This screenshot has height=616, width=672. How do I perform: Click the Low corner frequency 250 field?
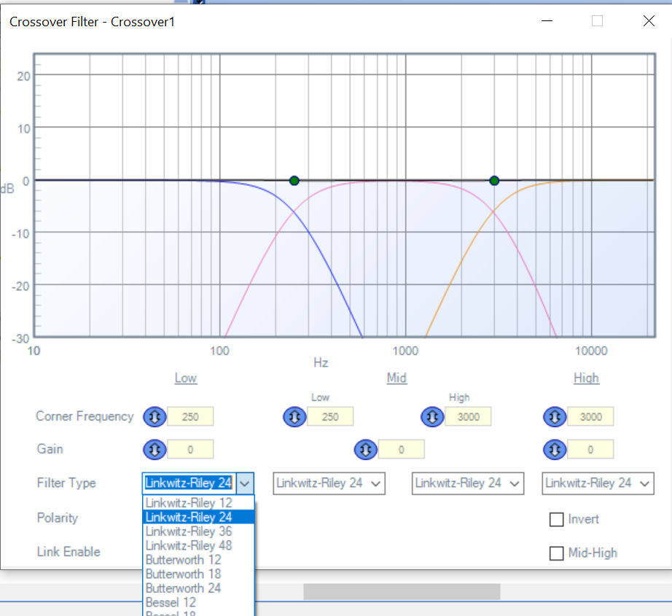coord(190,417)
